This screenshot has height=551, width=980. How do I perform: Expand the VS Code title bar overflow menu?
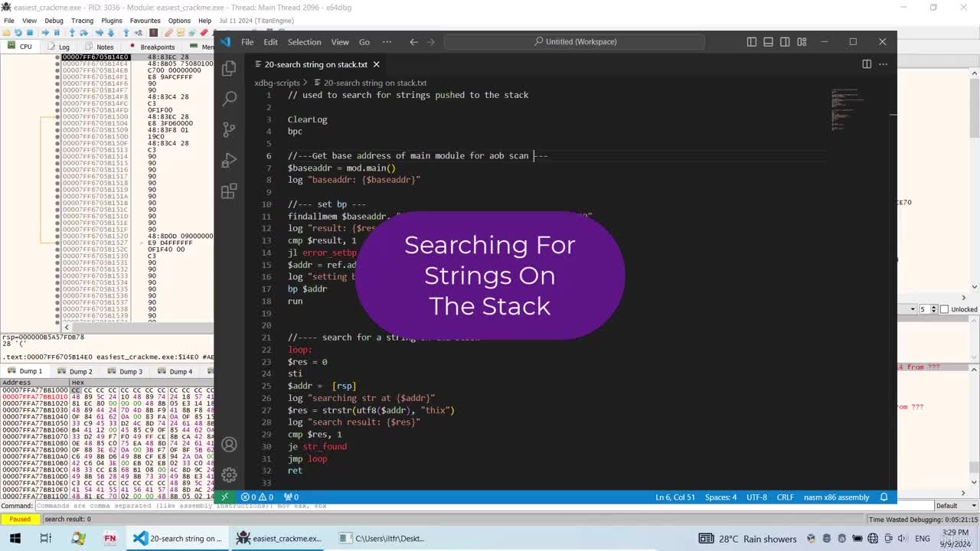pyautogui.click(x=387, y=42)
